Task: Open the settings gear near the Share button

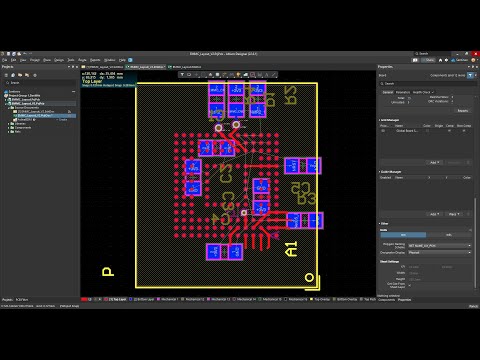Action: 446,60
